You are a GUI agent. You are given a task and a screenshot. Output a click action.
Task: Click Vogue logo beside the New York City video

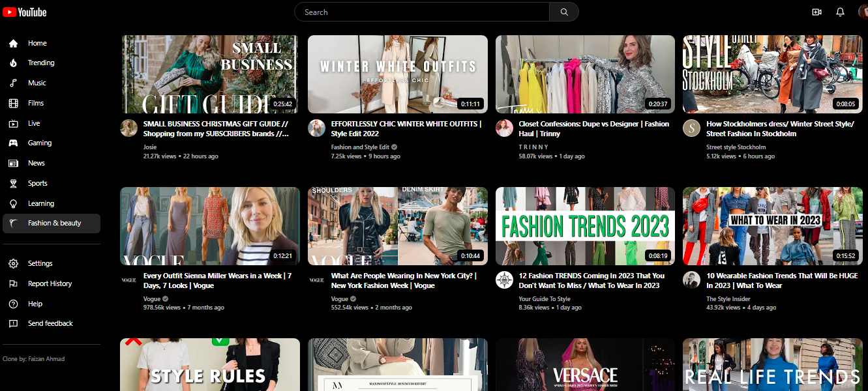click(317, 280)
